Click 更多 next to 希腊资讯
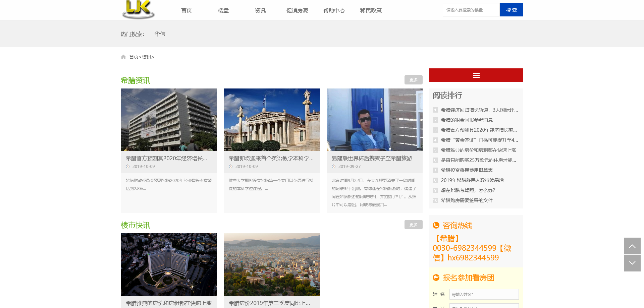 tap(413, 80)
